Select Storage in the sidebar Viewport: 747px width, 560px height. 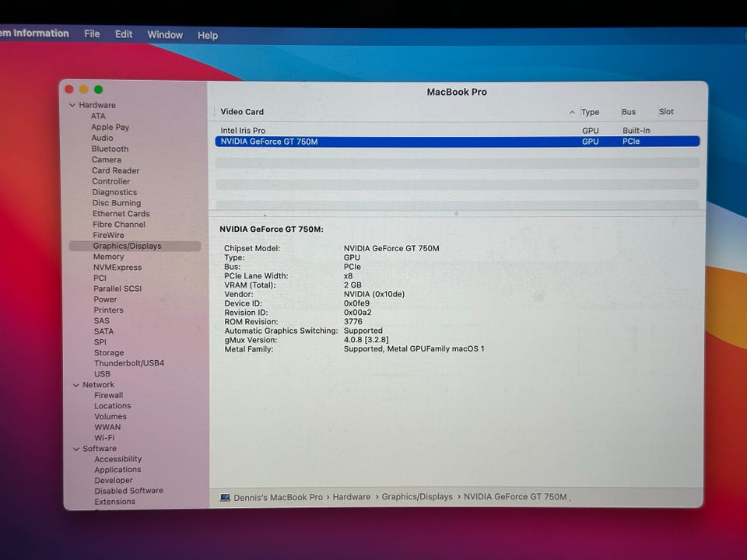pyautogui.click(x=109, y=353)
